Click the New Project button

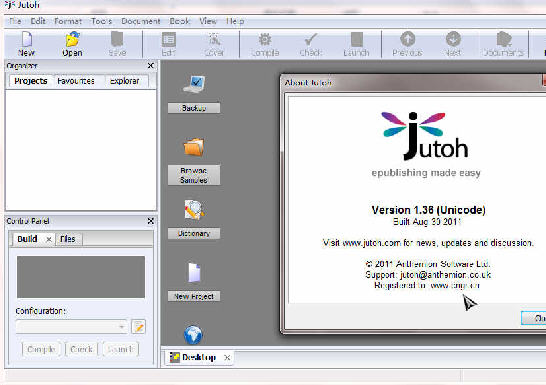coord(194,296)
